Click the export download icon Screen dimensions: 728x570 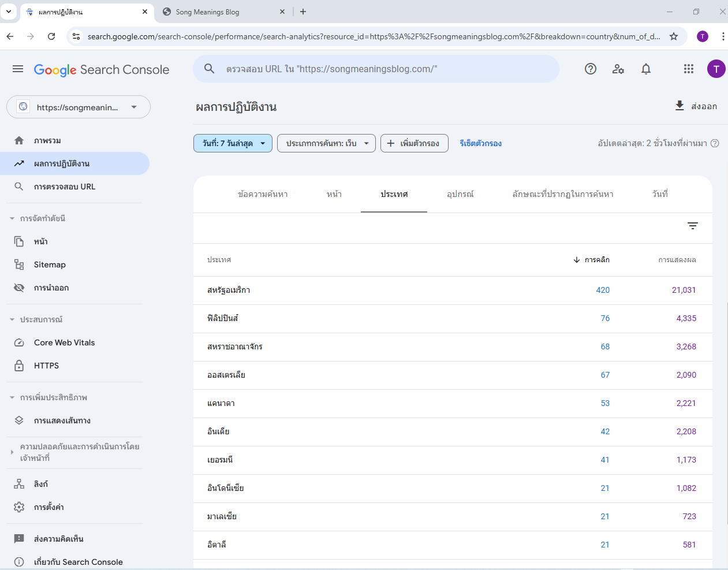point(680,106)
